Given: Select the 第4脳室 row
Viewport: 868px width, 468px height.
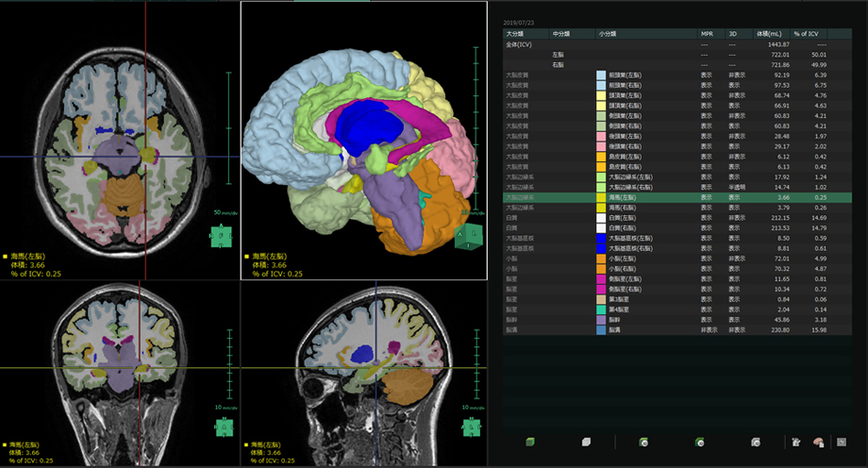Looking at the screenshot, I should 677,309.
